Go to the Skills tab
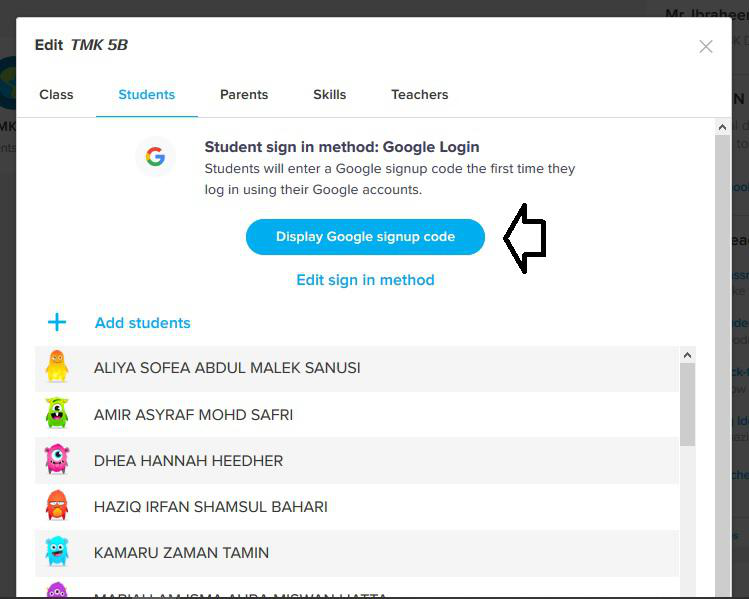 [329, 95]
